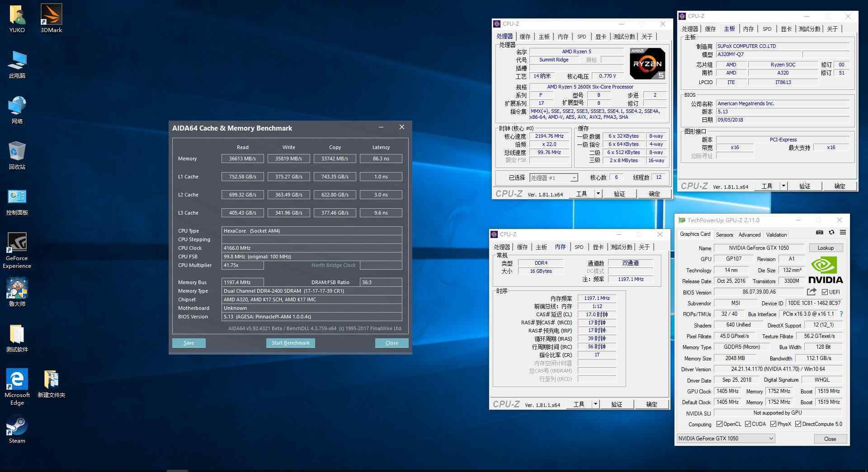Image resolution: width=868 pixels, height=472 pixels.
Task: Click the Bus Interface question mark in GPU-Z
Action: (x=841, y=314)
